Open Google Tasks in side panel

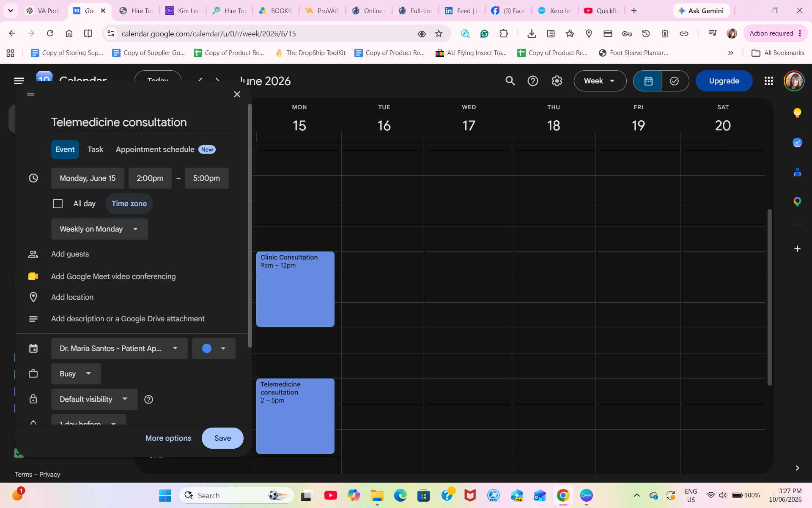[797, 143]
